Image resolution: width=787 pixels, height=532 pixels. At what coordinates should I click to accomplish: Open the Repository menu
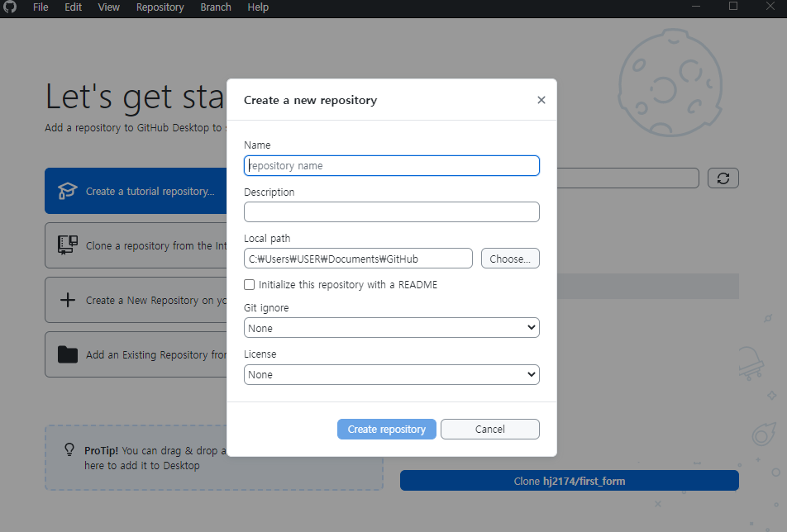tap(160, 7)
